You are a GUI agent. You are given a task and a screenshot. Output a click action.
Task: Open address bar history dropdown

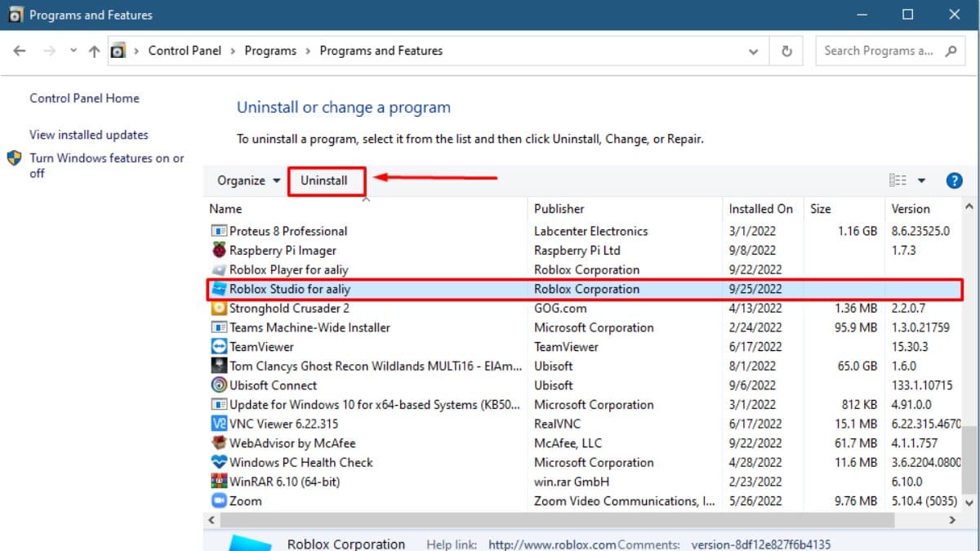[x=753, y=51]
